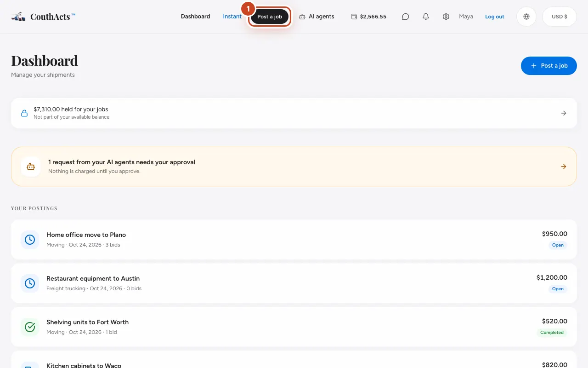Viewport: 588px width, 368px height.
Task: Open the settings gear icon
Action: [446, 17]
